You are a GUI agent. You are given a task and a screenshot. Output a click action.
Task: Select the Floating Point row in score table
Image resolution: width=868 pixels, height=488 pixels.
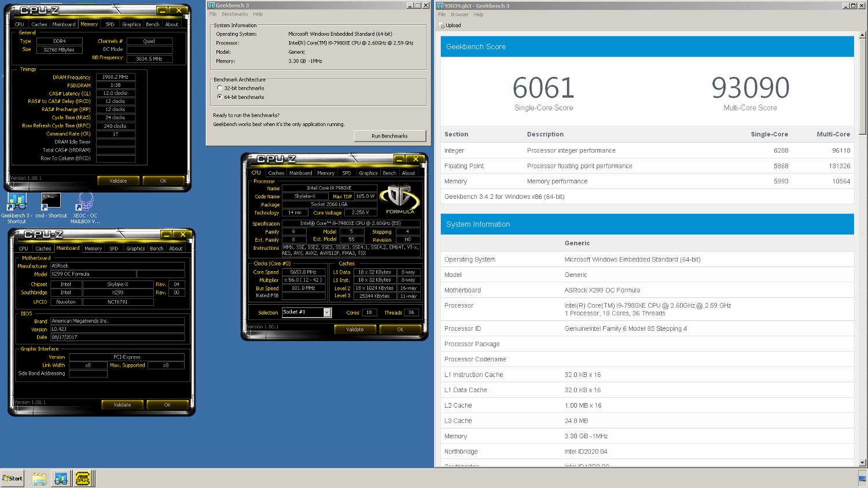click(647, 166)
